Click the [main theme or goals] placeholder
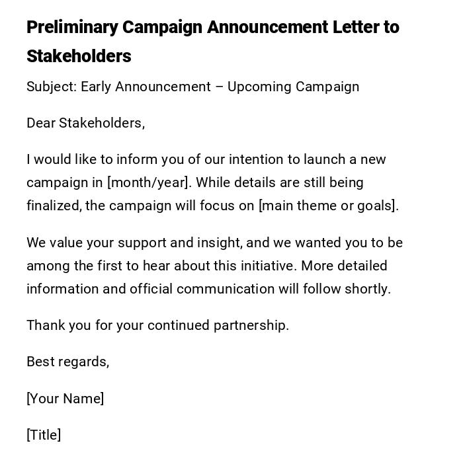Image resolution: width=463 pixels, height=476 pixels. coord(327,206)
